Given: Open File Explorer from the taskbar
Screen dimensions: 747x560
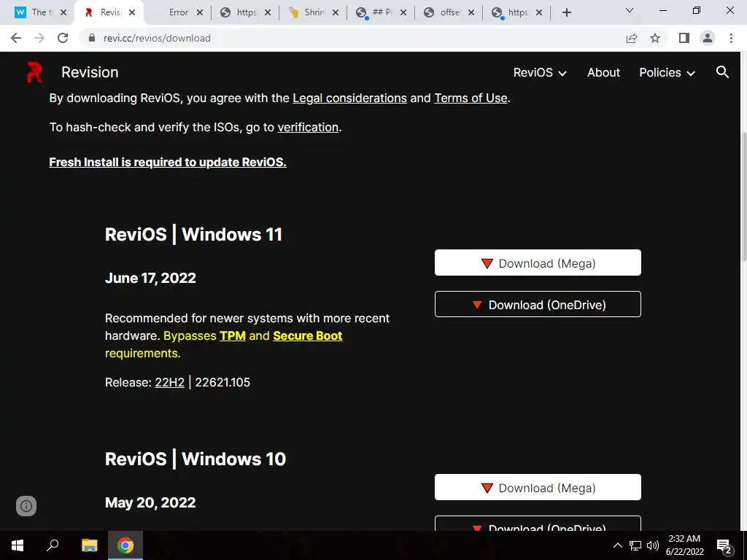Looking at the screenshot, I should (x=89, y=545).
